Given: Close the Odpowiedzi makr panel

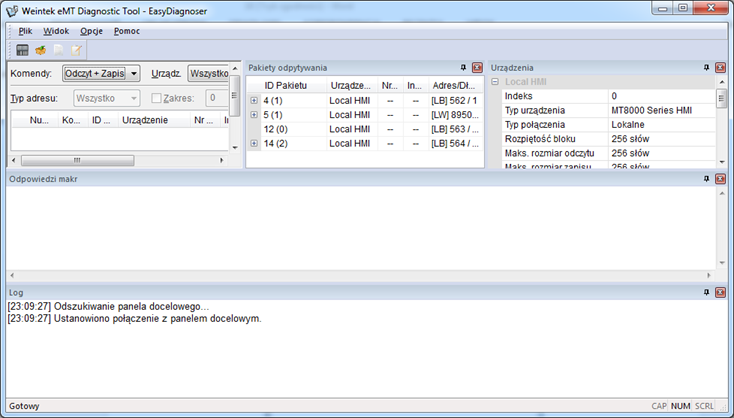Looking at the screenshot, I should [x=720, y=179].
